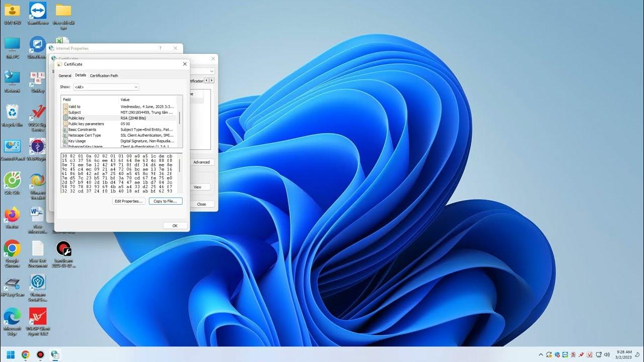Viewport: 644px width, 362px height.
Task: Open the Certification Path tab
Action: click(104, 75)
